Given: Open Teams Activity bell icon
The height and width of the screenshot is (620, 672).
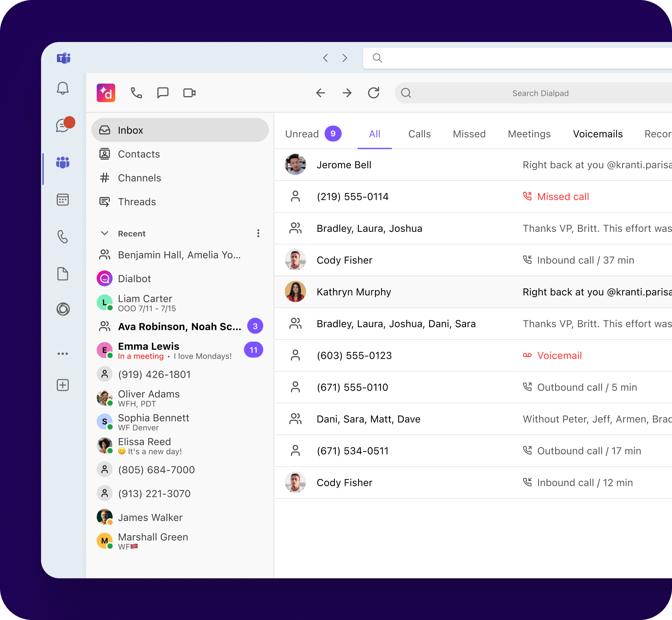Looking at the screenshot, I should pos(63,88).
